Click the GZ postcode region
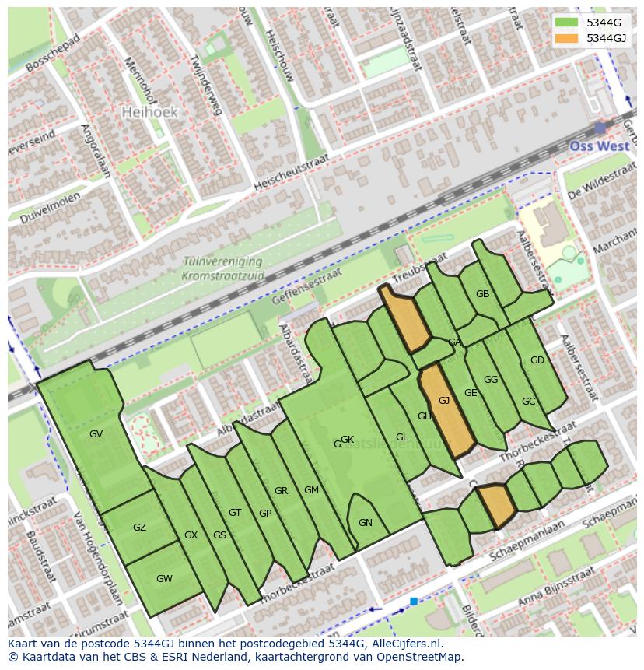 [x=139, y=528]
